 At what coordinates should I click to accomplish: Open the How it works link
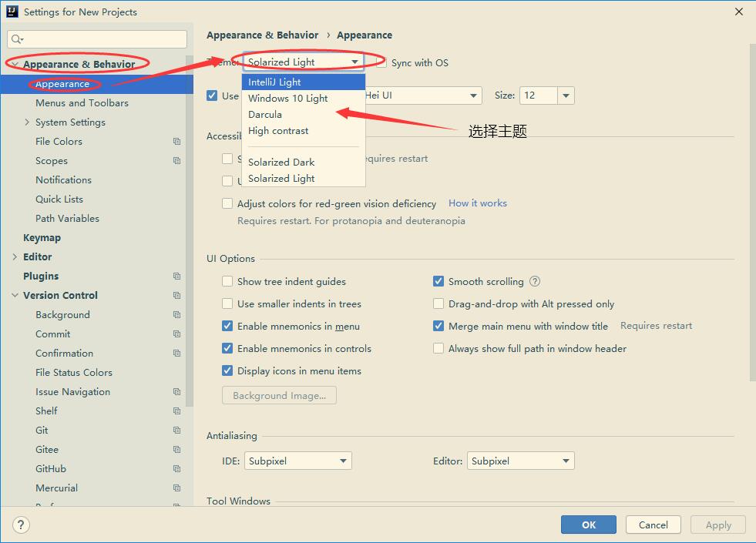tap(477, 203)
